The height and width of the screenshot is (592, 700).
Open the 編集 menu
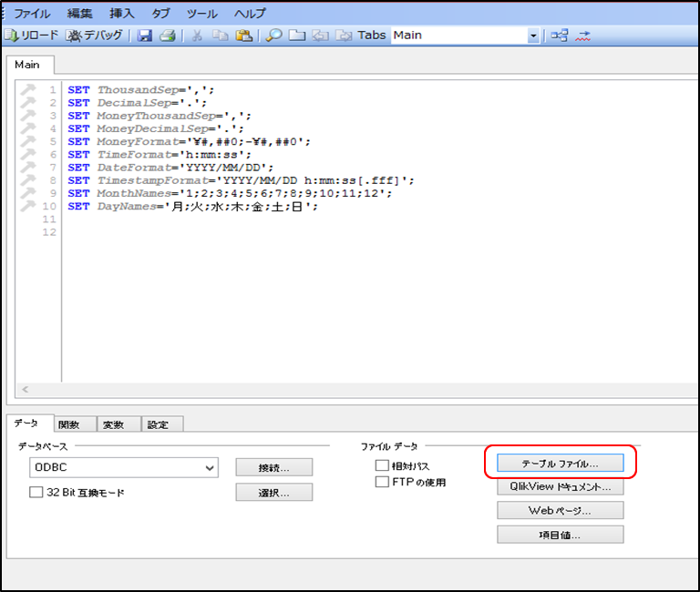[79, 14]
